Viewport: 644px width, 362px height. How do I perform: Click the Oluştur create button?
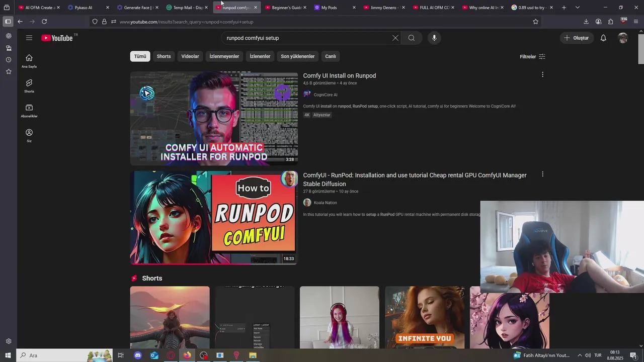click(577, 38)
